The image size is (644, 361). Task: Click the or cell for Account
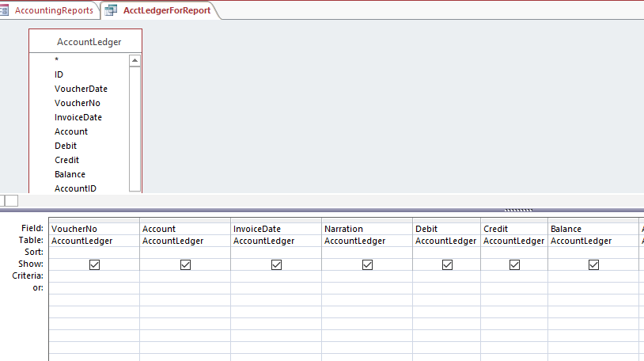(185, 288)
